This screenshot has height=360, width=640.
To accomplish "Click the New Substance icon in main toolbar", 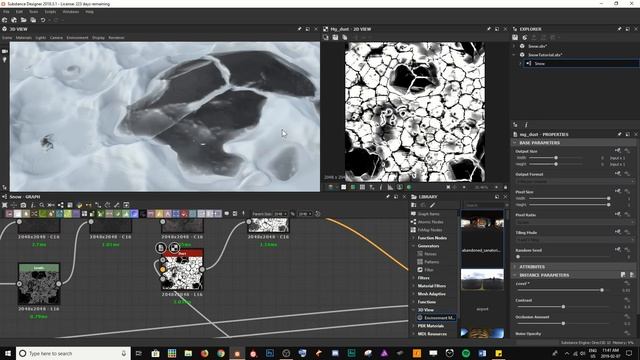I will [x=5, y=20].
